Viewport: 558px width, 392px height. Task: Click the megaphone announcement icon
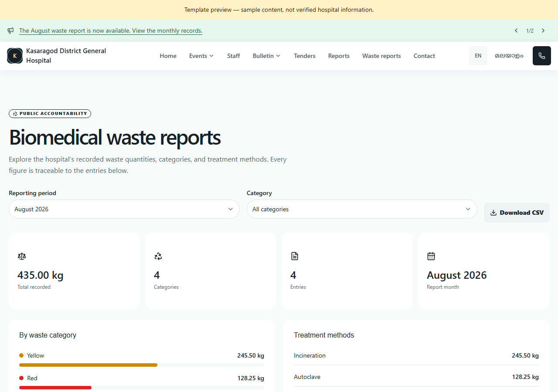(10, 30)
